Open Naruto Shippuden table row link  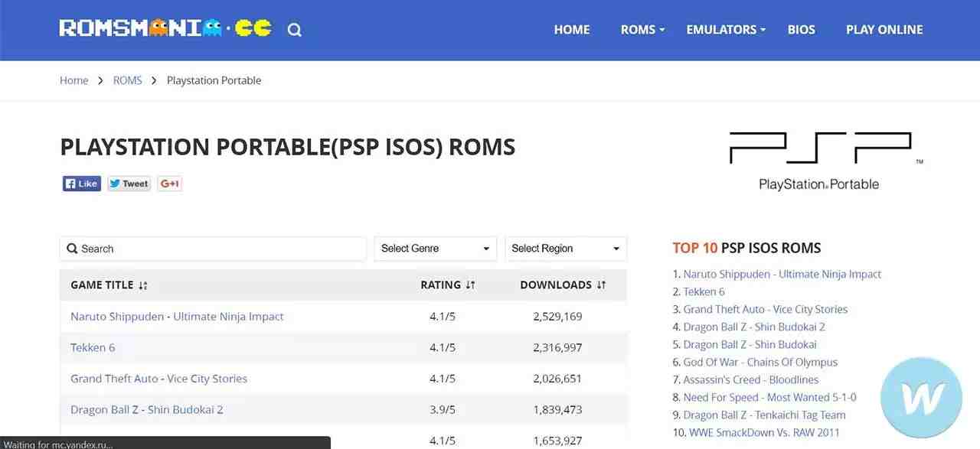point(177,317)
